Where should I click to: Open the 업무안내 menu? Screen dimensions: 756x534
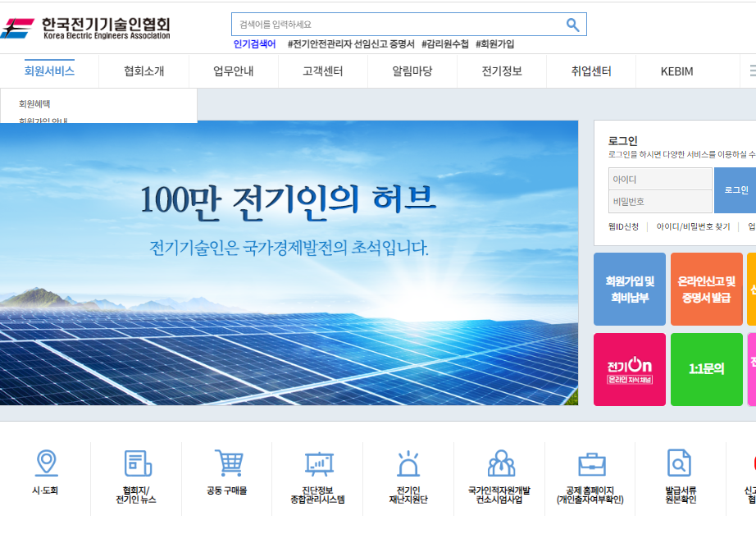(x=234, y=71)
